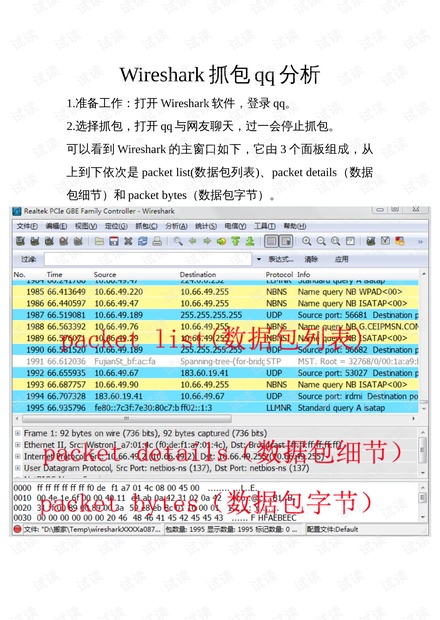Image resolution: width=440 pixels, height=620 pixels.
Task: Find a packet magnifier icon
Action: (178, 241)
